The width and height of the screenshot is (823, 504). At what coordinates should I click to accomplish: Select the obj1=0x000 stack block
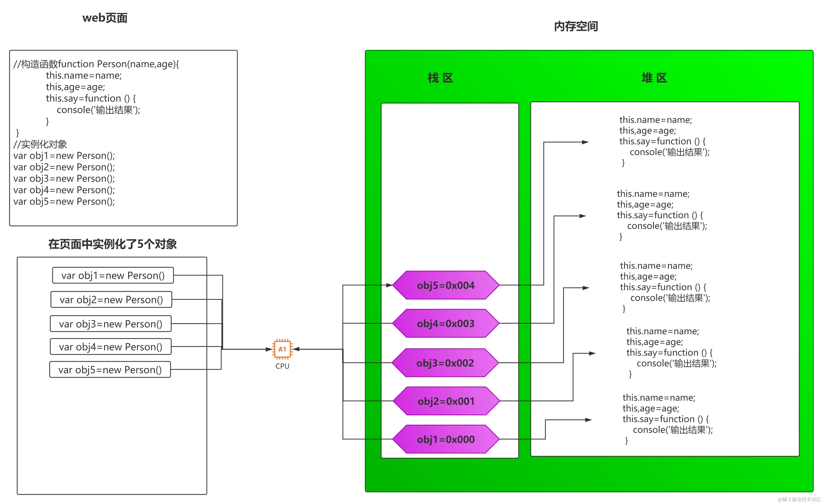click(x=446, y=439)
